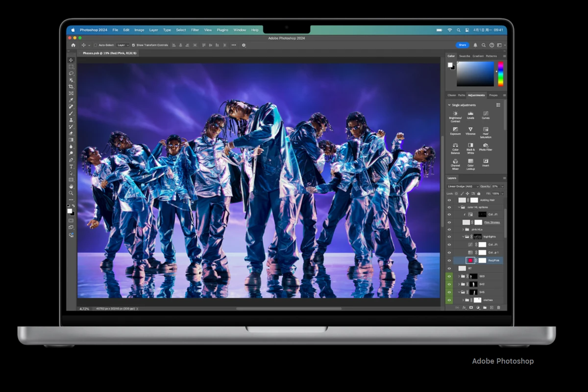
Task: Pick a shade in the color field
Action: [x=475, y=74]
